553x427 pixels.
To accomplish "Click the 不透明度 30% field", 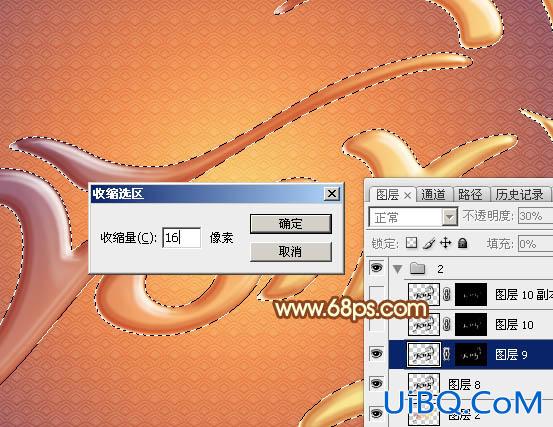I will pos(535,216).
